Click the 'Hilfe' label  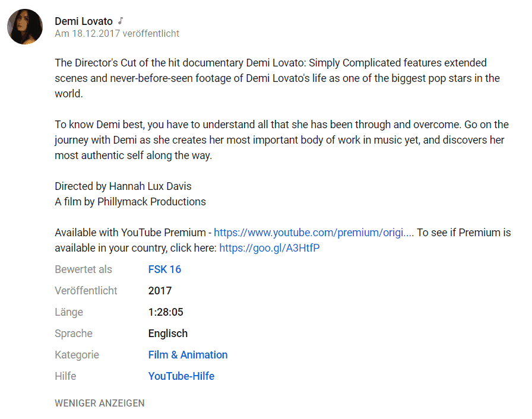click(65, 376)
